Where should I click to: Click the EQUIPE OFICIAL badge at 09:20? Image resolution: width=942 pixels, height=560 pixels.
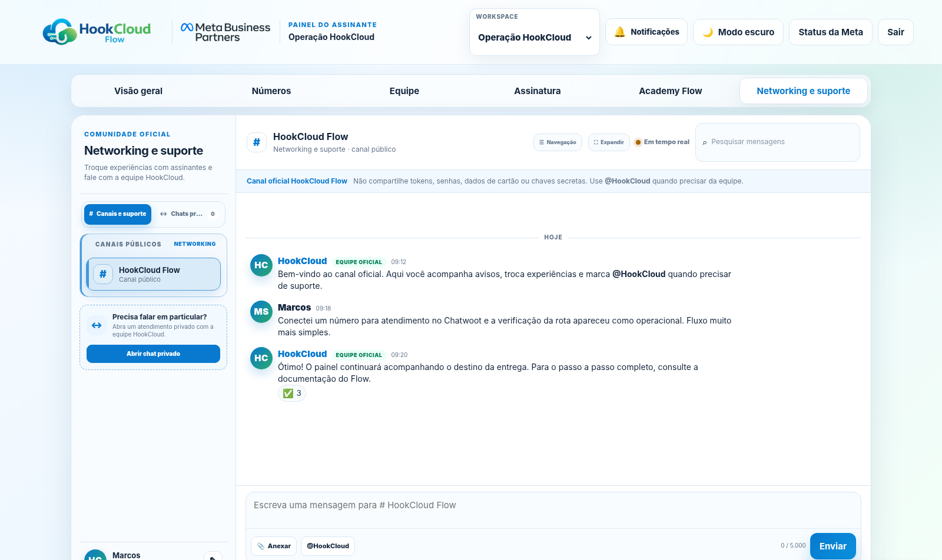(359, 355)
